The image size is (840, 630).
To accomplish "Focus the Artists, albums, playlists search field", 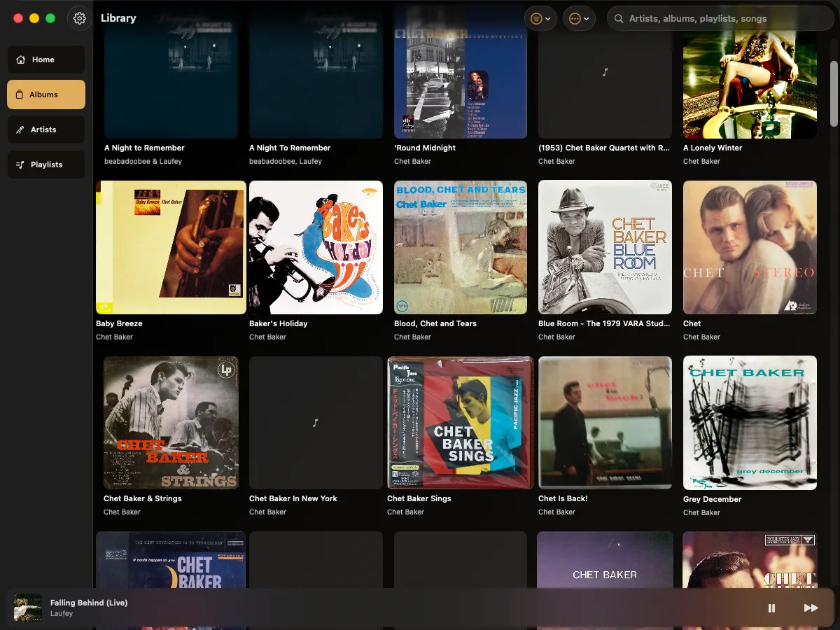I will 720,19.
